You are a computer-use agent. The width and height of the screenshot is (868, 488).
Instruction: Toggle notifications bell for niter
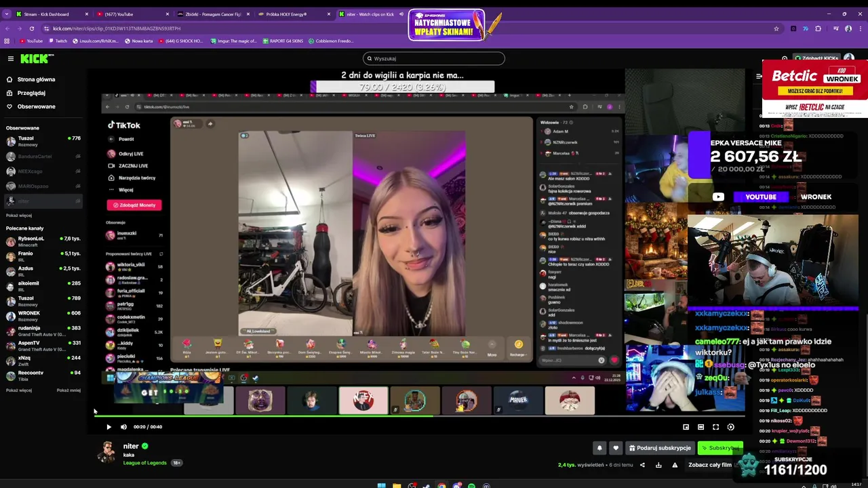599,448
